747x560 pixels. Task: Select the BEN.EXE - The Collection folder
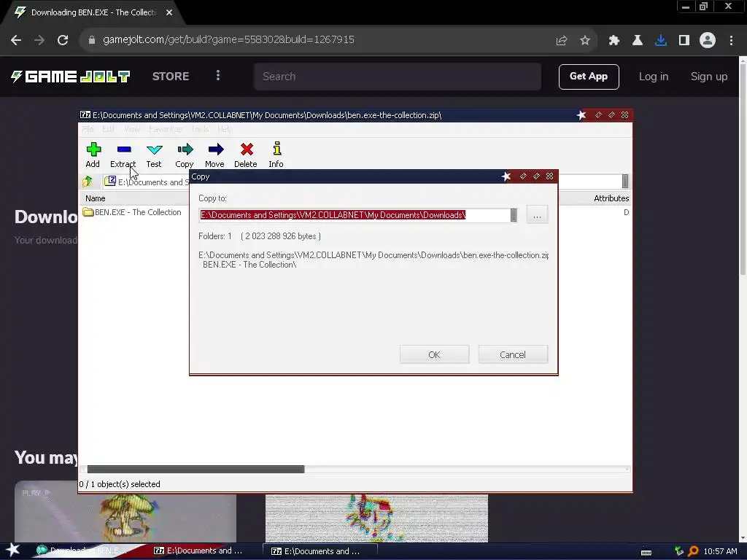click(x=133, y=212)
